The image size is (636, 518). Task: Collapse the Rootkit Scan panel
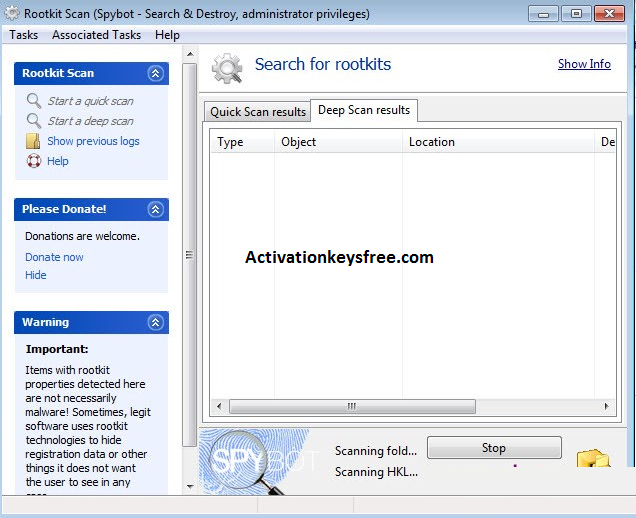(155, 73)
